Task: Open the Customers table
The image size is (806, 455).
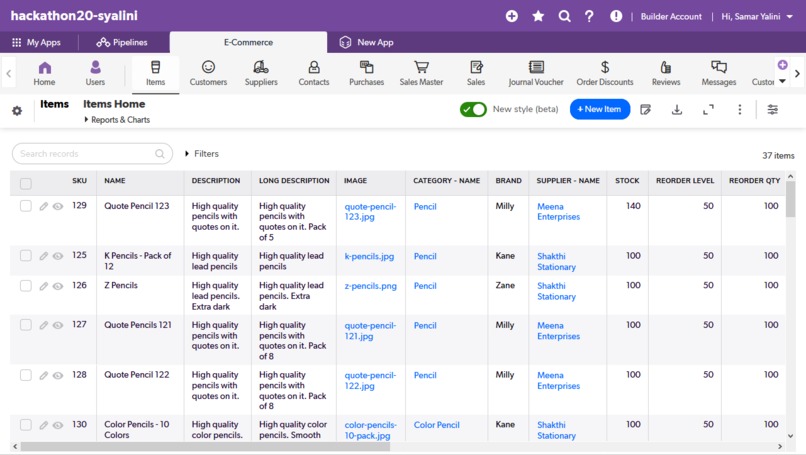Action: click(208, 74)
